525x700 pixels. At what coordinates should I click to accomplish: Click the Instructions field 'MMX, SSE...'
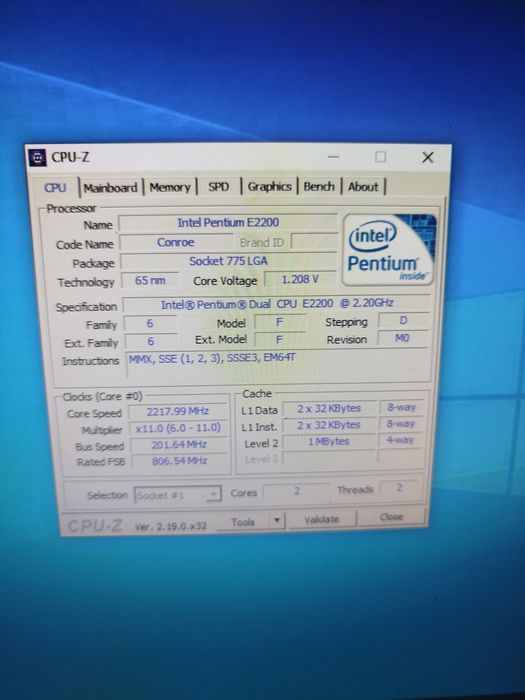click(279, 364)
